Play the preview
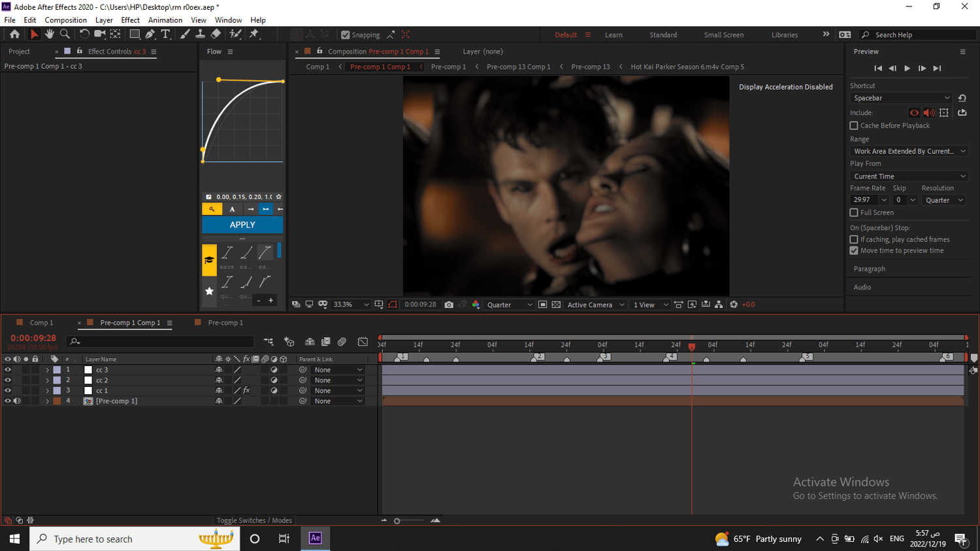Screen dimensions: 980x551 [907, 68]
